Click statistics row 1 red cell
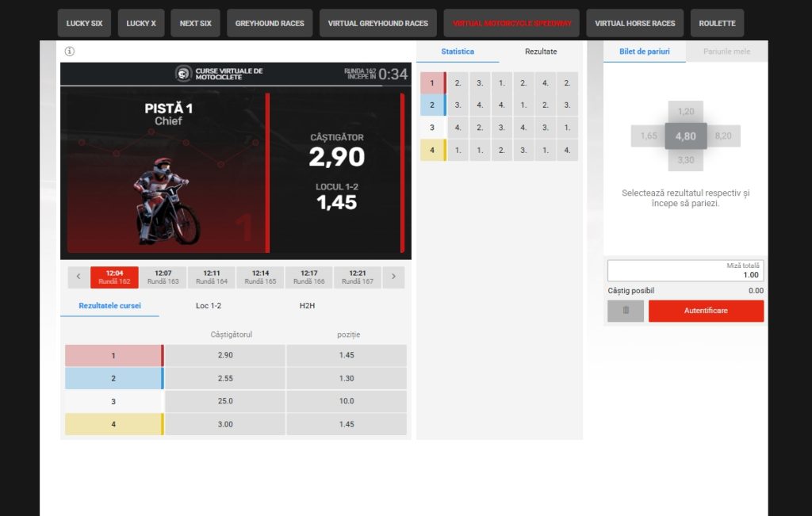812x516 pixels. pos(433,82)
